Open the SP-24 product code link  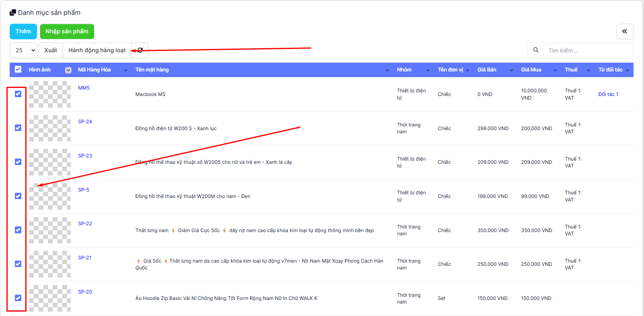coord(85,122)
